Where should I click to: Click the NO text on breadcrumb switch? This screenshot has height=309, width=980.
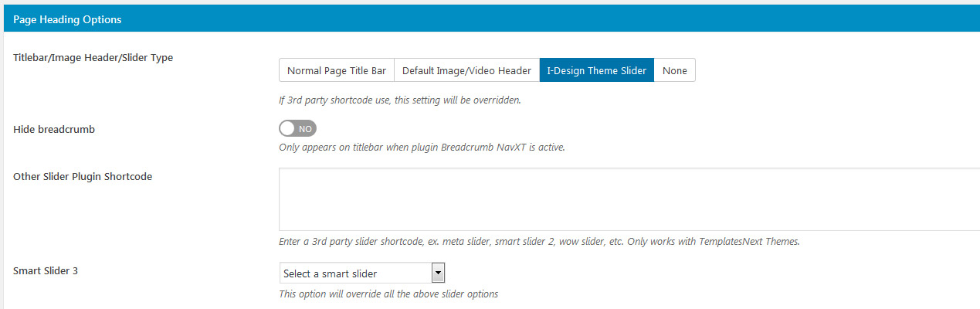(x=306, y=129)
